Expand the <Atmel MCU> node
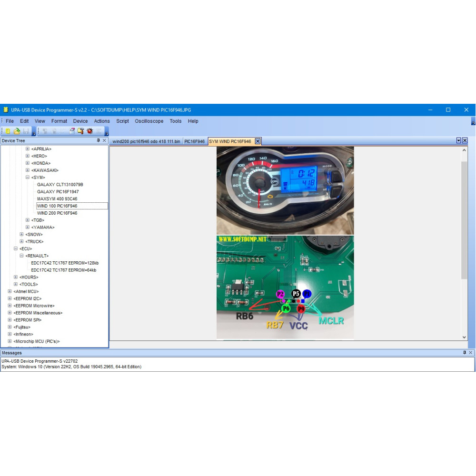The height and width of the screenshot is (476, 476). click(x=10, y=291)
